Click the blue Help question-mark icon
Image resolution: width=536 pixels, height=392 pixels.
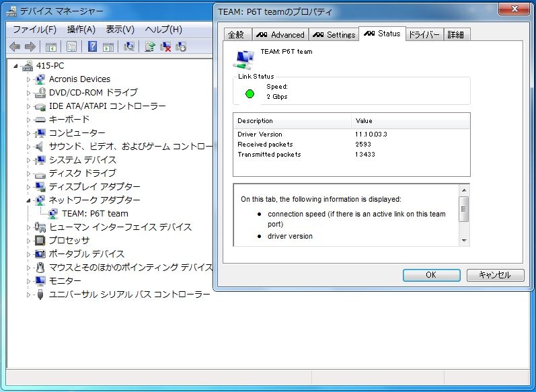click(92, 46)
